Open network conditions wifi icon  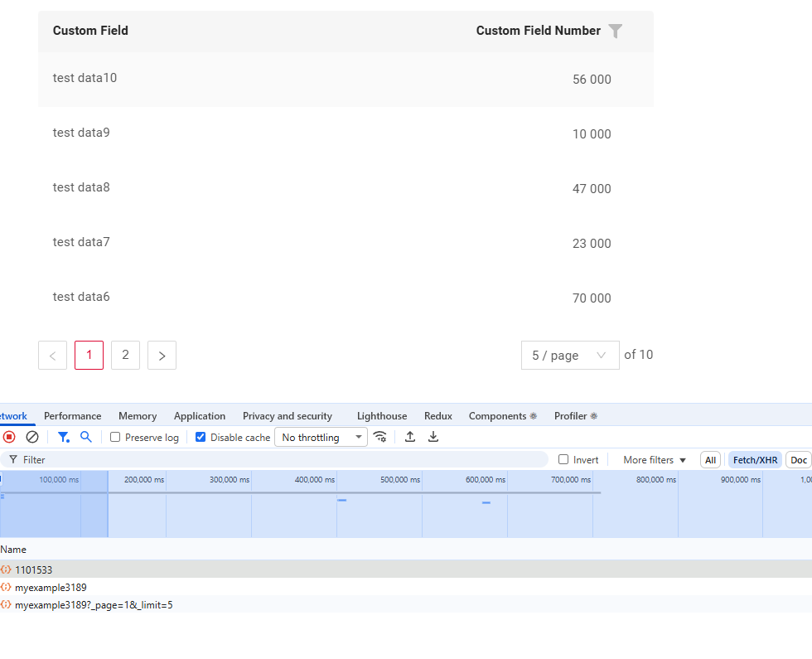click(380, 437)
